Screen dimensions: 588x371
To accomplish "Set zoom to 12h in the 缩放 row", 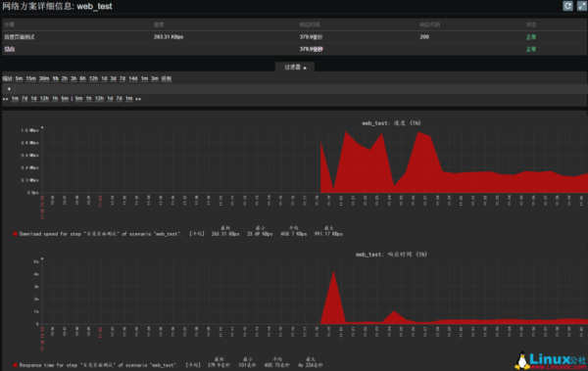I will pos(93,78).
